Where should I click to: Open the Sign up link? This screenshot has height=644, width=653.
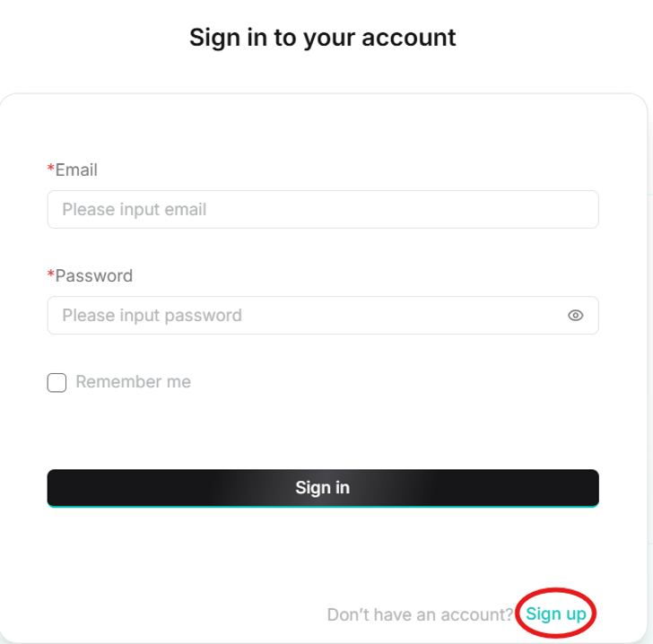(x=556, y=614)
